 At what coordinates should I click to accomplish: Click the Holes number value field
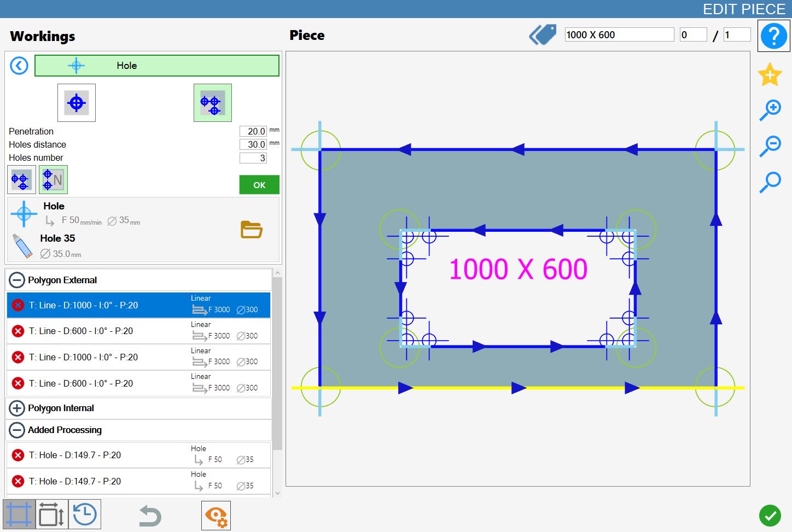pos(253,158)
